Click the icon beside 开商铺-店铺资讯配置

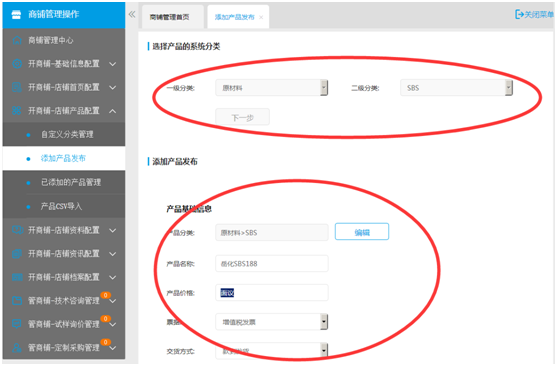tap(17, 254)
